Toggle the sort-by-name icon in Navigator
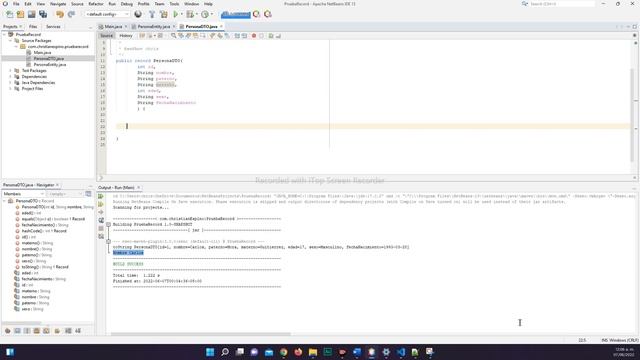The width and height of the screenshot is (640, 360). 68,331
